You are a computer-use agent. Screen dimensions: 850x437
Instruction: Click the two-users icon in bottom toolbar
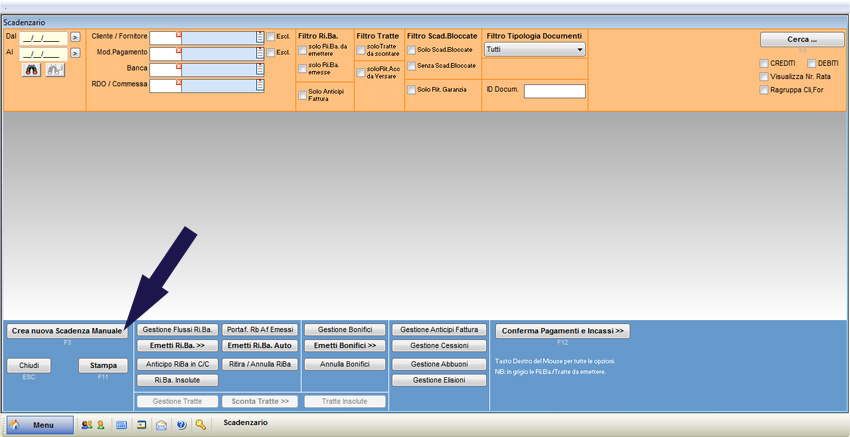[87, 425]
